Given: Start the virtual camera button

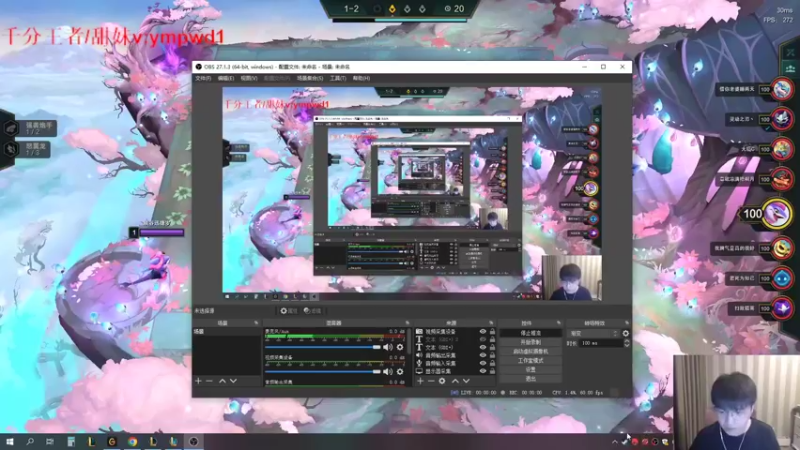Looking at the screenshot, I should 531,351.
